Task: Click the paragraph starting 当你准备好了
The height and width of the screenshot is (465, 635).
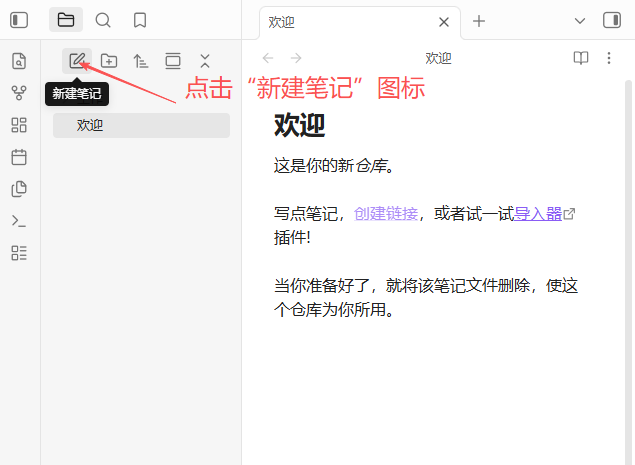Action: pyautogui.click(x=426, y=298)
